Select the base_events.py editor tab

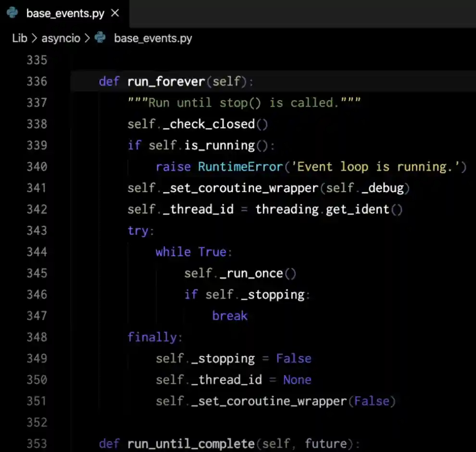coord(64,13)
